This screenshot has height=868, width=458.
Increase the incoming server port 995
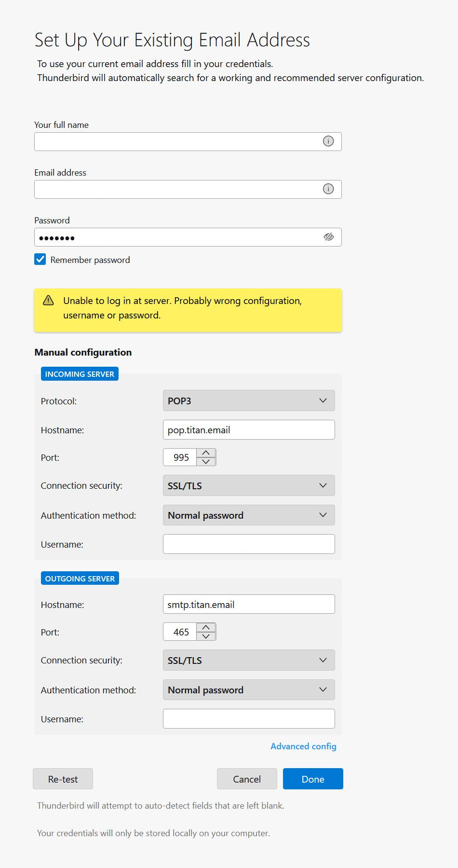coord(206,453)
